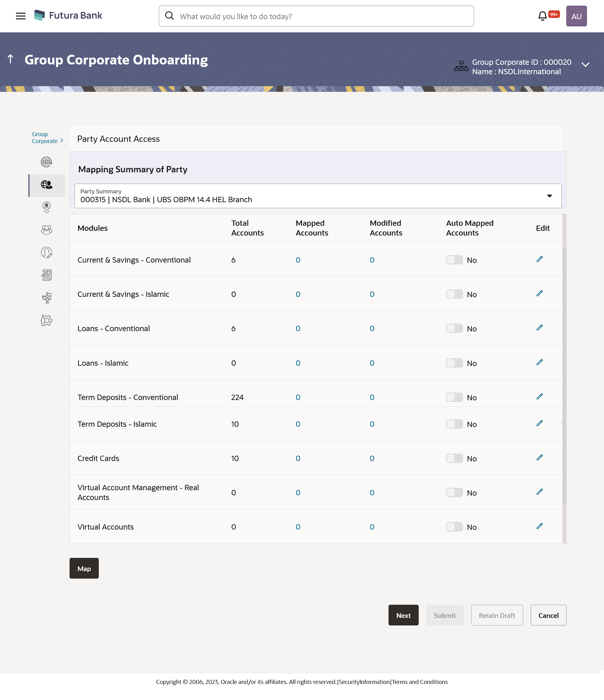Enable auto mapped accounts for Loans - Conventional

(x=454, y=328)
